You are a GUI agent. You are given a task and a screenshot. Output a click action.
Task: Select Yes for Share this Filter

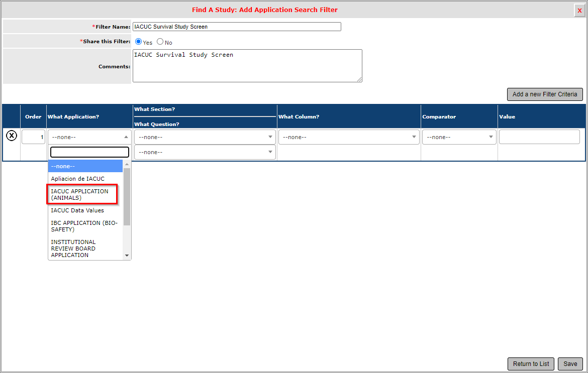[138, 42]
